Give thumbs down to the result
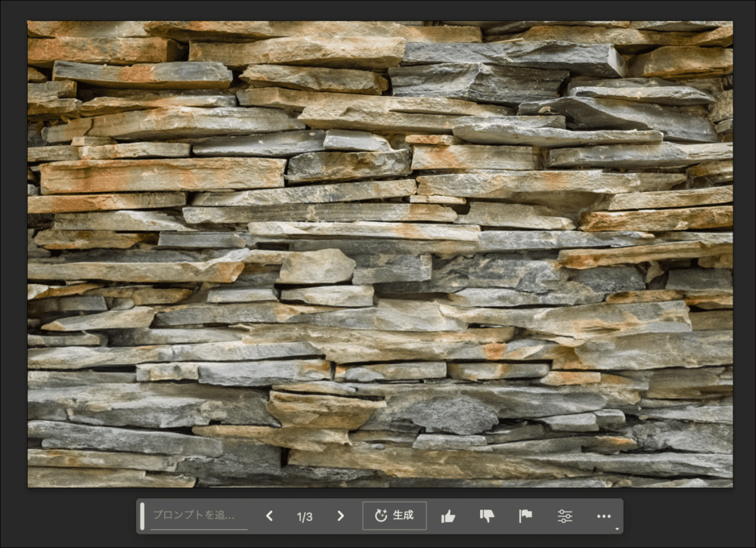Viewport: 756px width, 548px height. [487, 516]
